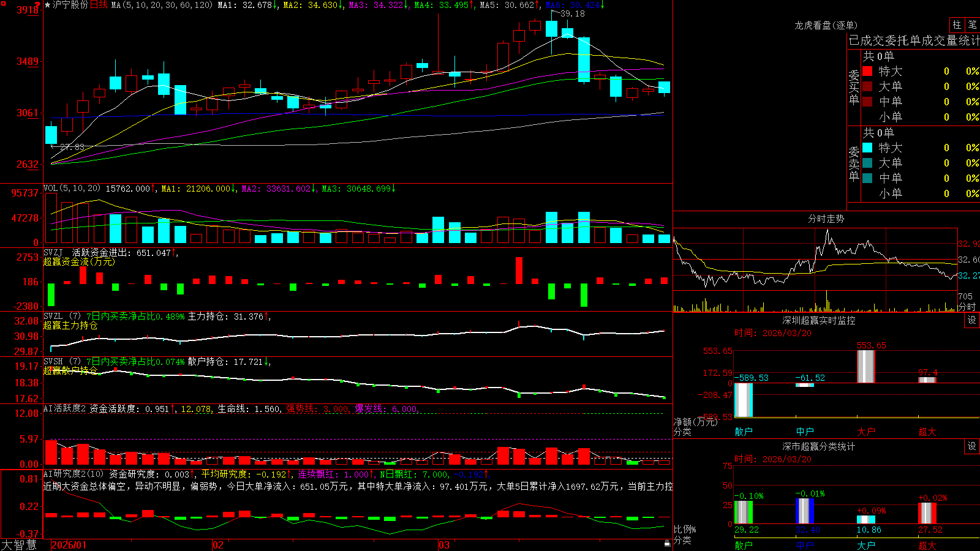Click the MA1: 32.678 value

[247, 5]
